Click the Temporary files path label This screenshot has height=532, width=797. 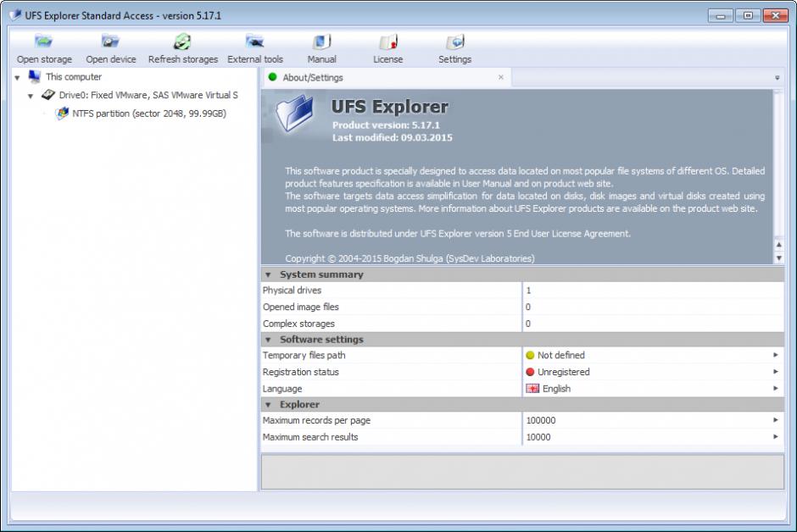[304, 355]
